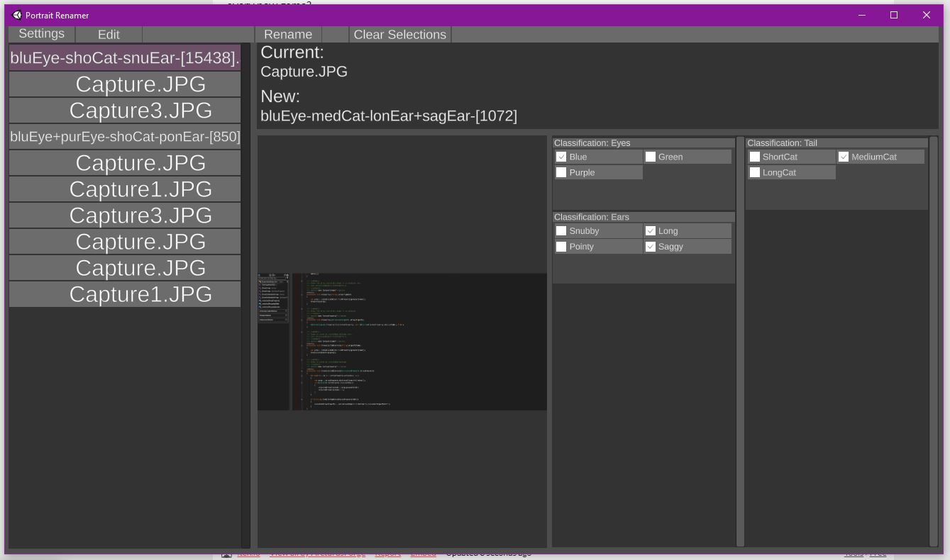The width and height of the screenshot is (950, 560).
Task: Enable the LongCat tail checkbox
Action: (754, 172)
